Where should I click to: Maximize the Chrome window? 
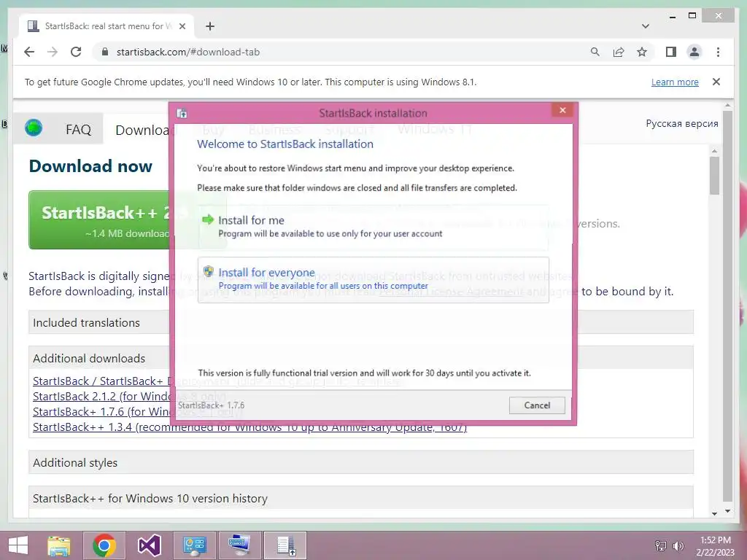pos(692,16)
